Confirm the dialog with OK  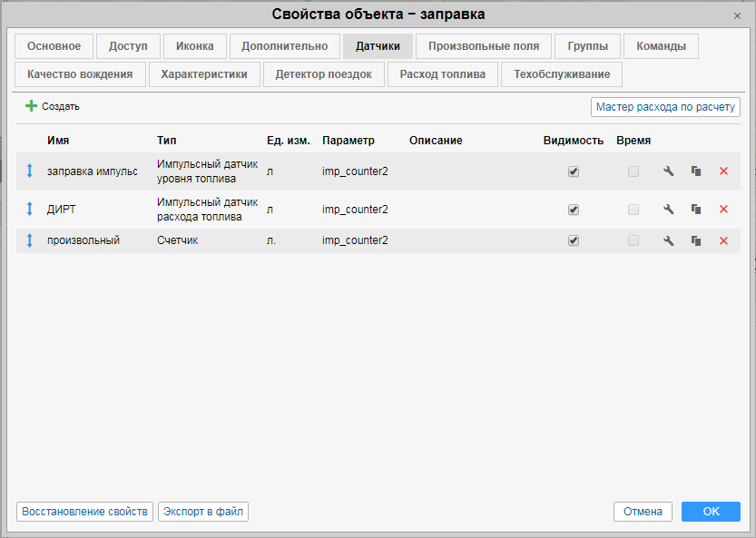[711, 512]
